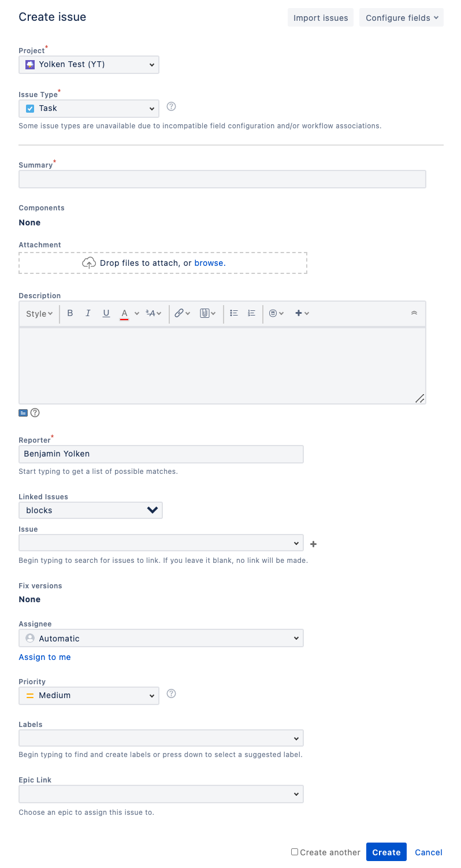Screen dimensions: 461x868
Task: Click the Assign to me link
Action: pos(44,657)
